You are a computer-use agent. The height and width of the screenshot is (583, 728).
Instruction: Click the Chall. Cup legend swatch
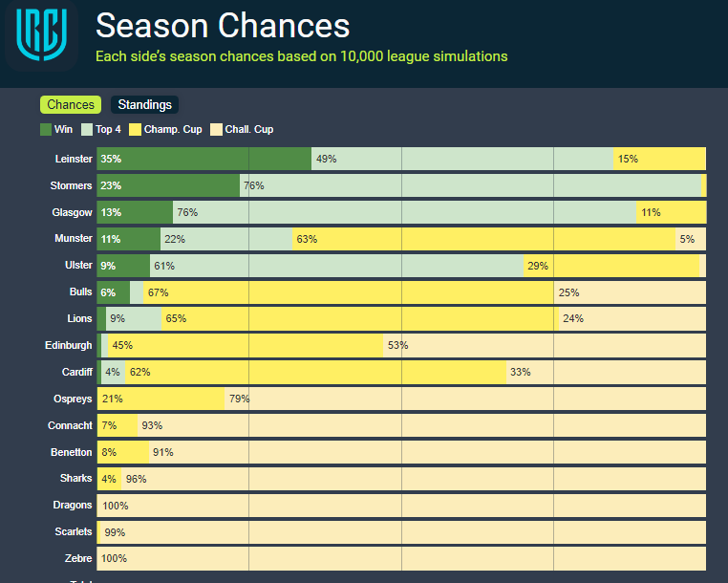click(x=216, y=129)
